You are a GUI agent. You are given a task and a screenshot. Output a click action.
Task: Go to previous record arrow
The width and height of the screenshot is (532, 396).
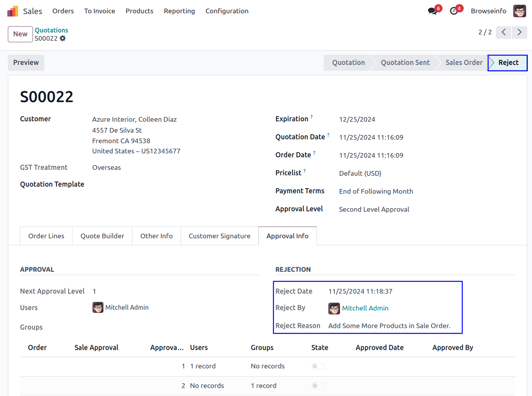(x=504, y=32)
